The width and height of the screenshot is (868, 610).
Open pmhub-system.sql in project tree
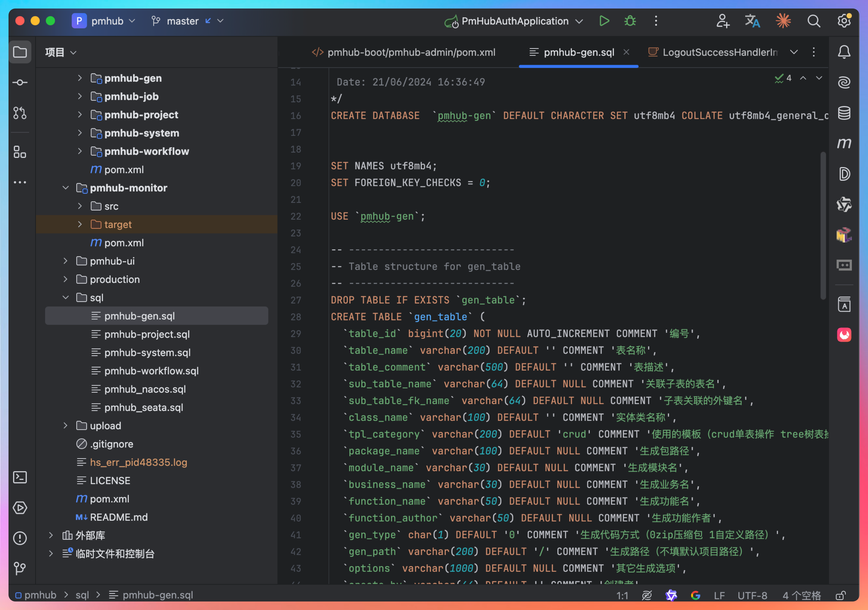click(147, 352)
